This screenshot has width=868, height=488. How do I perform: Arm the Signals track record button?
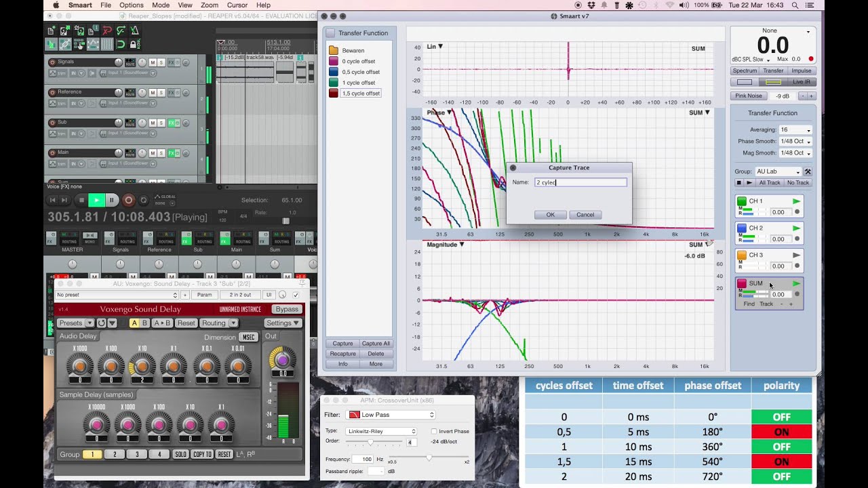click(x=52, y=62)
